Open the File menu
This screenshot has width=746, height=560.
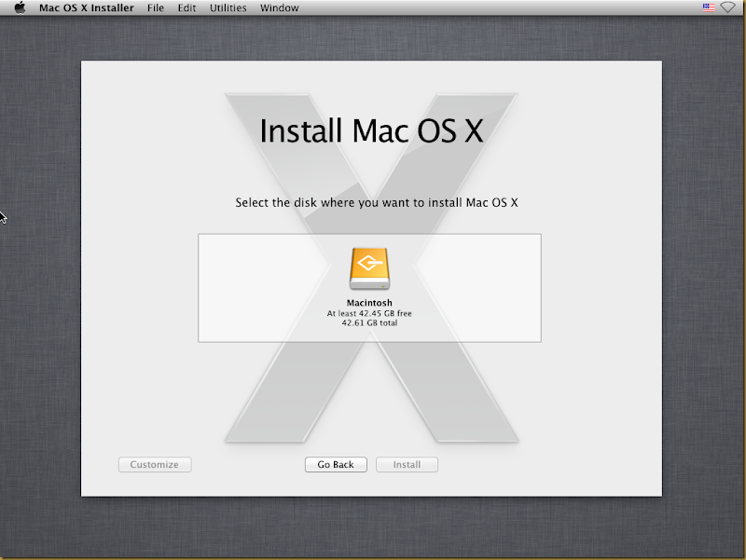156,8
